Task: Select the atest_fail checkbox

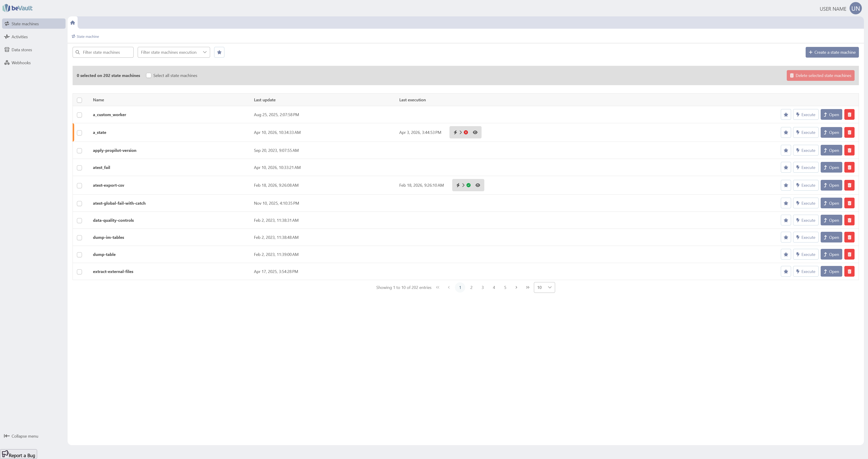Action: click(79, 168)
